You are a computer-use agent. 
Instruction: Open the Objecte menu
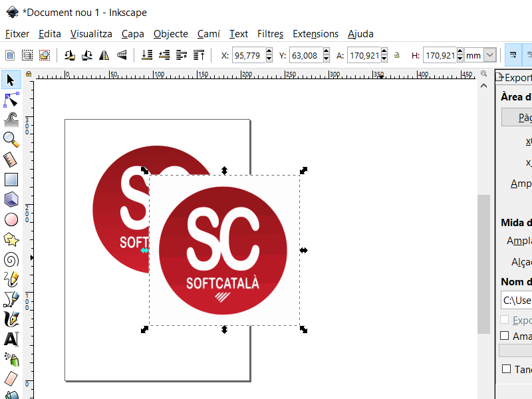[x=171, y=34]
